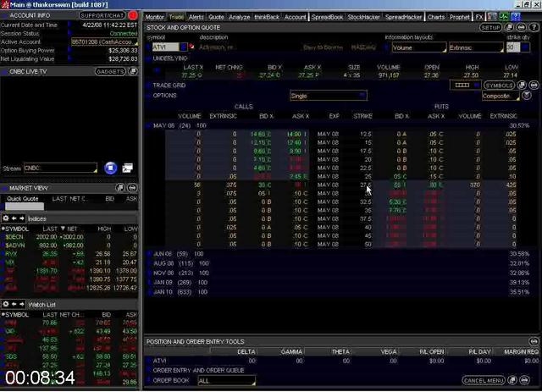This screenshot has width=542, height=392.
Task: Toggle the ORDER ENTRY AND ORDER QUEUE section
Action: click(x=149, y=370)
